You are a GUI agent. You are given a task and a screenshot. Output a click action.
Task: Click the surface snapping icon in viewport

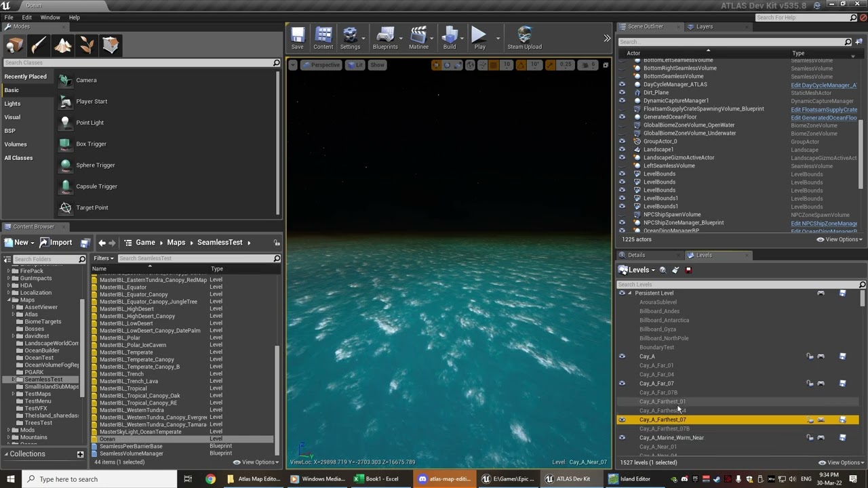coord(481,65)
